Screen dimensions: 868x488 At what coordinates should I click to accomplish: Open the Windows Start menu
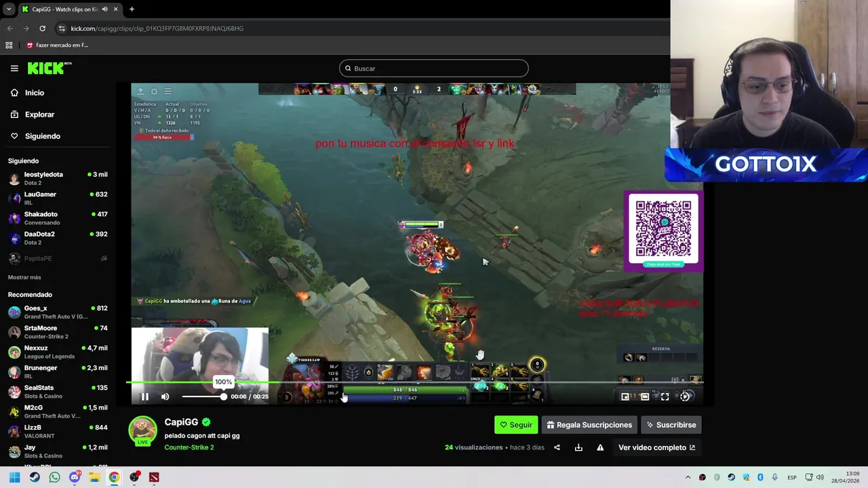click(x=14, y=477)
